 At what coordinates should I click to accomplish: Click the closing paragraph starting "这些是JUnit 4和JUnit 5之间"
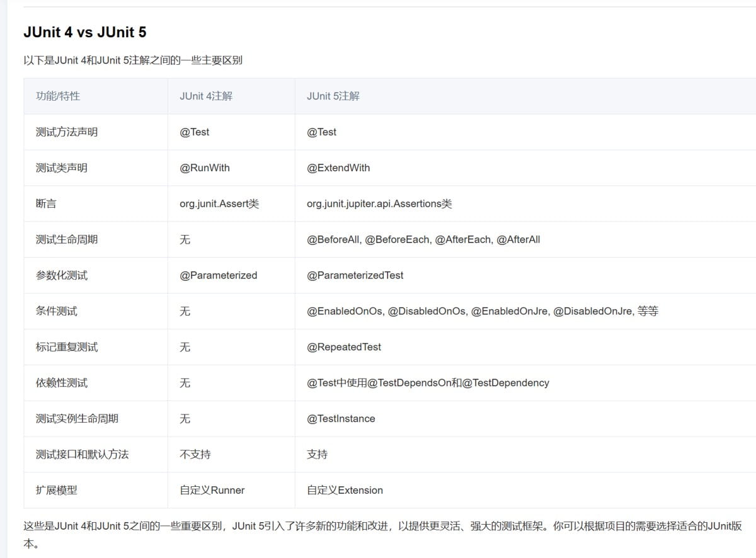(383, 535)
